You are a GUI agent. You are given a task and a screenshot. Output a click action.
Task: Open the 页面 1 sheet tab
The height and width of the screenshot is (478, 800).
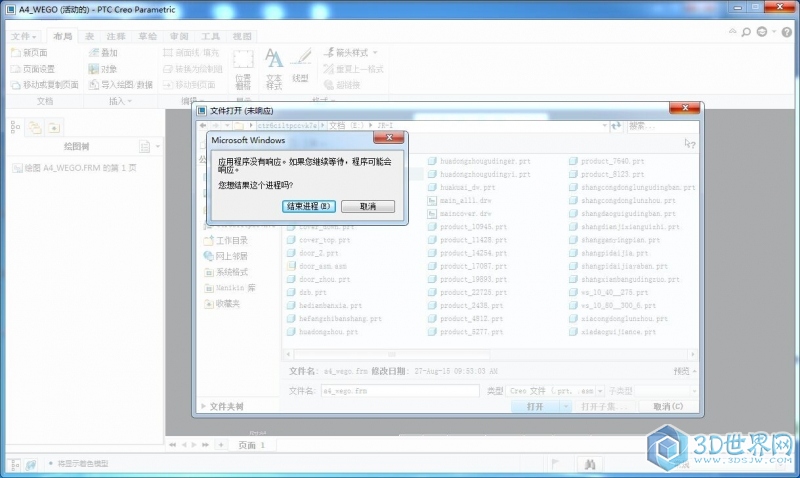[252, 445]
